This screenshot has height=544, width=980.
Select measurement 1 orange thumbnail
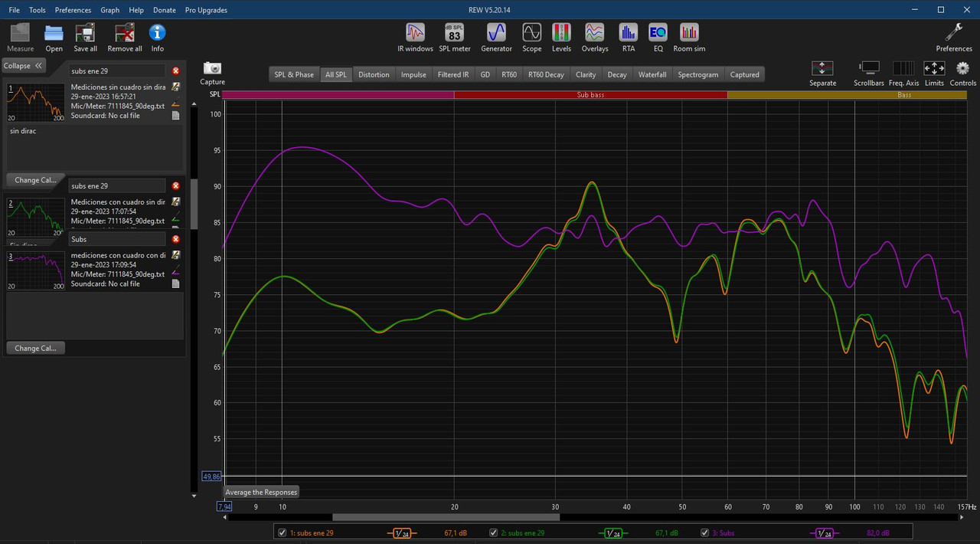(x=36, y=103)
